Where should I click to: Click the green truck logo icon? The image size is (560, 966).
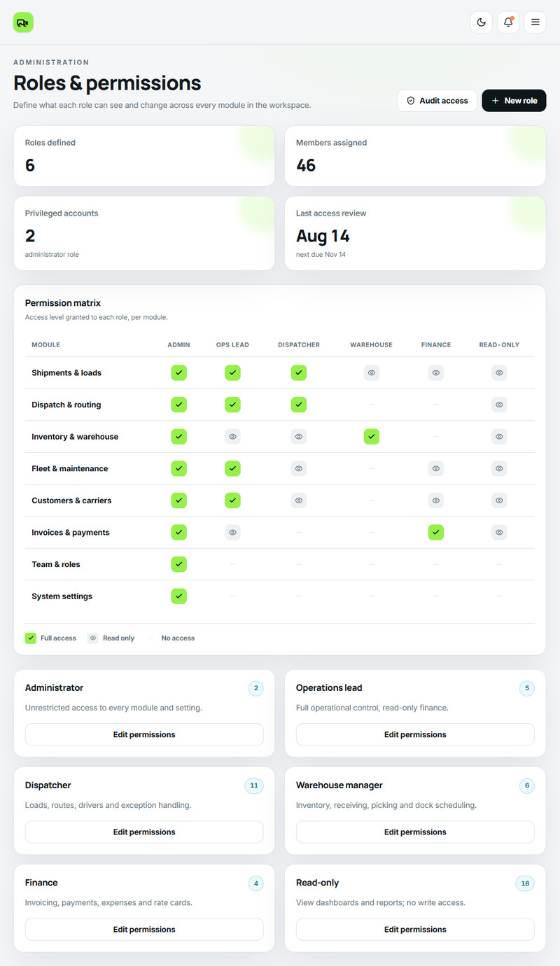pos(23,22)
